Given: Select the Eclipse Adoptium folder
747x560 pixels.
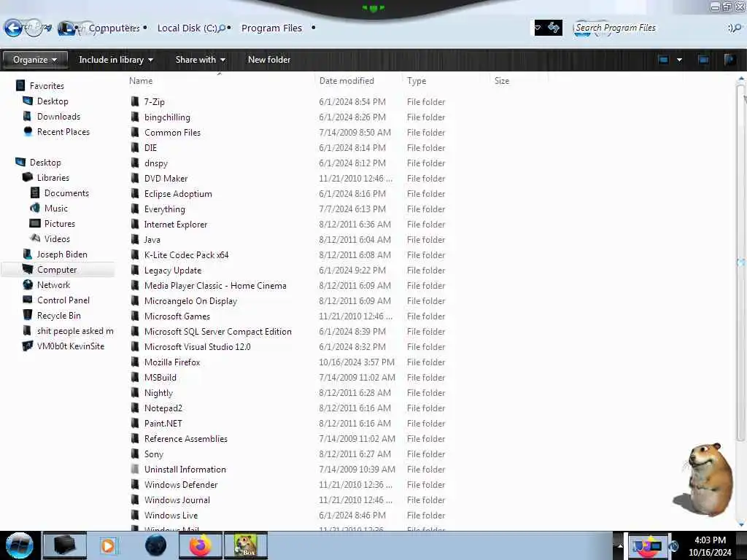Looking at the screenshot, I should pyautogui.click(x=178, y=194).
